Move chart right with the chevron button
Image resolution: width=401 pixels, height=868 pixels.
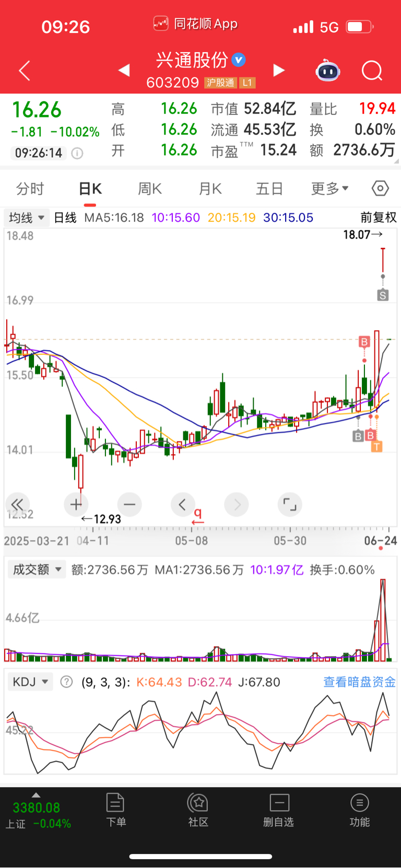click(x=237, y=504)
